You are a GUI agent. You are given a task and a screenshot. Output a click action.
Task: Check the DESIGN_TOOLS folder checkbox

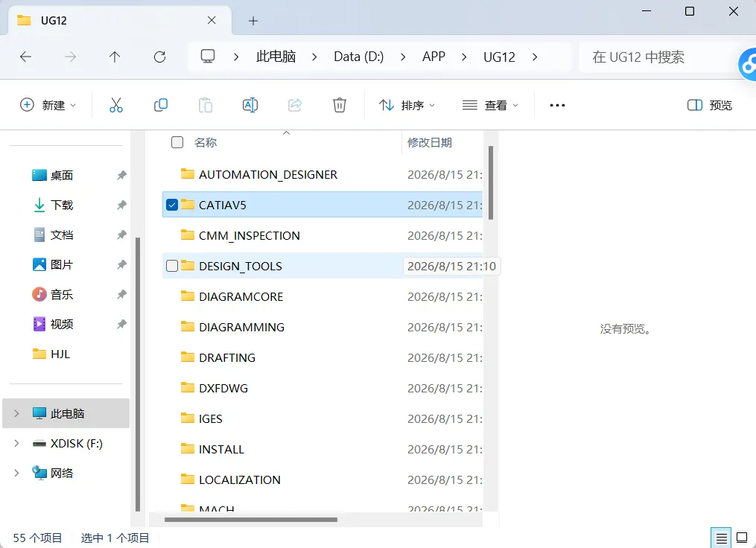[x=172, y=266]
